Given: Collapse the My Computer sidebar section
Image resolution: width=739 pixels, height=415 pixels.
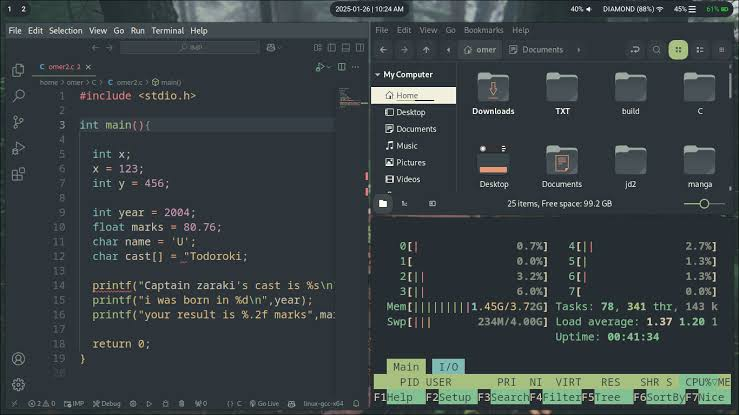Looking at the screenshot, I should tap(378, 75).
